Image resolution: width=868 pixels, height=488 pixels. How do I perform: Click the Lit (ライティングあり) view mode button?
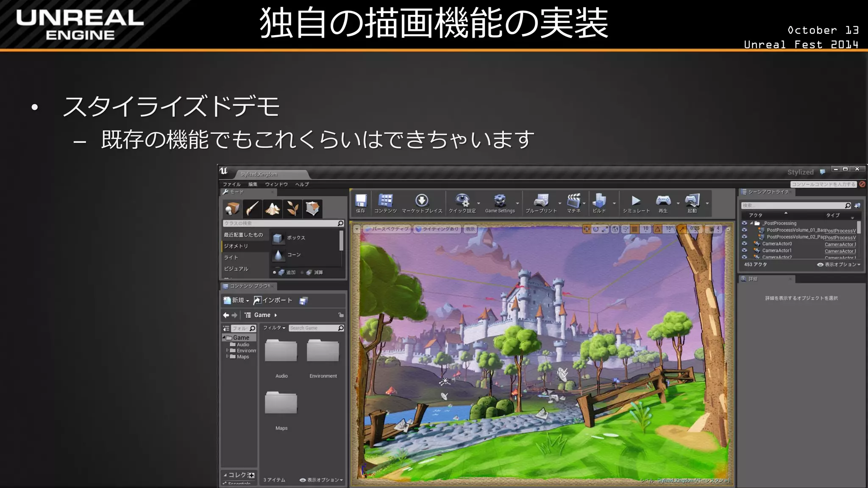point(437,229)
